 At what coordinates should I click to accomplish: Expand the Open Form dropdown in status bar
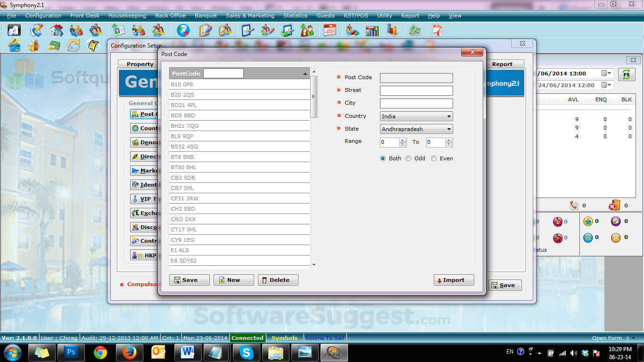pos(634,338)
